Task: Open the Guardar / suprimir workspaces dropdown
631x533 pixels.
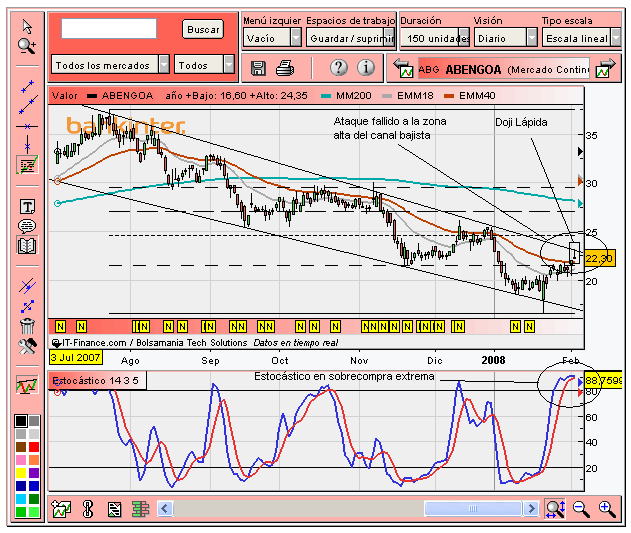Action: point(351,38)
